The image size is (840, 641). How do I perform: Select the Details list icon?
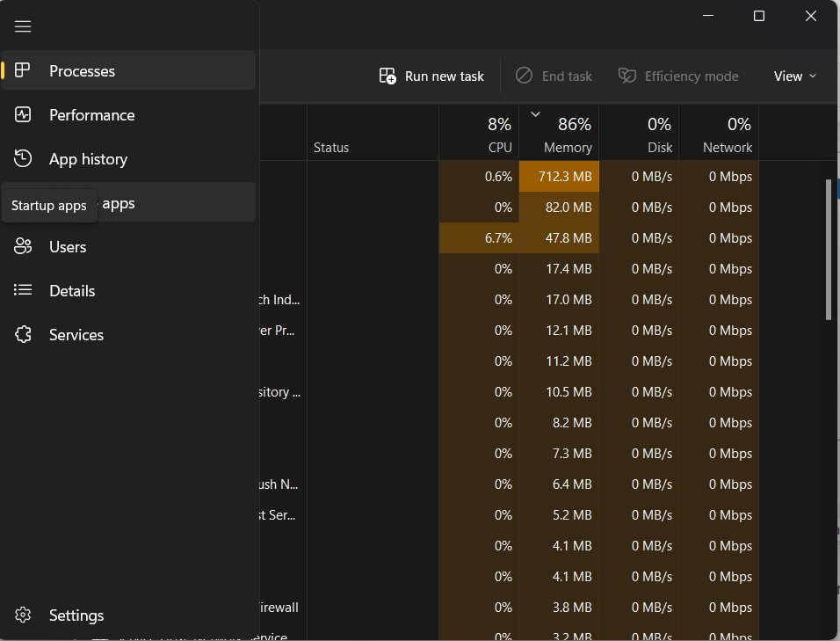coord(23,291)
